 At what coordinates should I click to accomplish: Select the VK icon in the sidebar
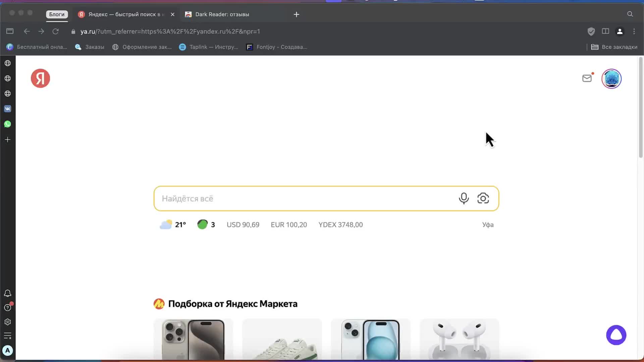pyautogui.click(x=7, y=108)
